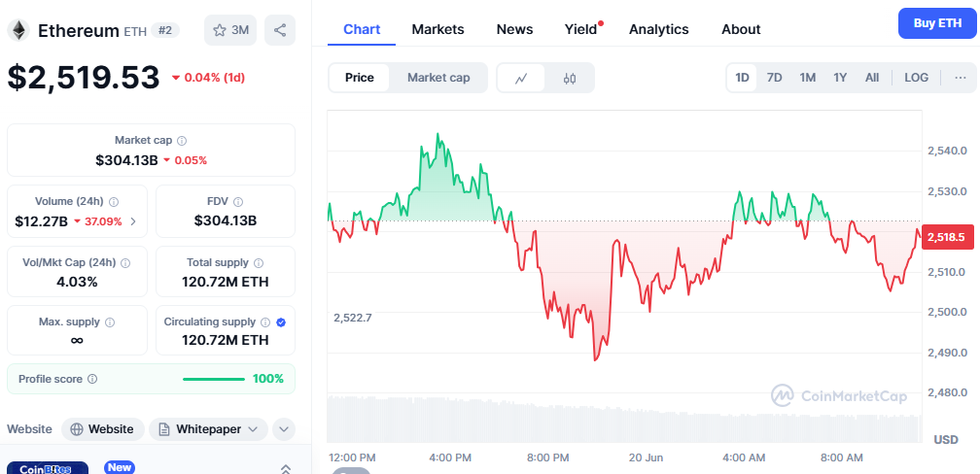Click the 4.03% Vol/Mkt Cap value

(x=77, y=282)
